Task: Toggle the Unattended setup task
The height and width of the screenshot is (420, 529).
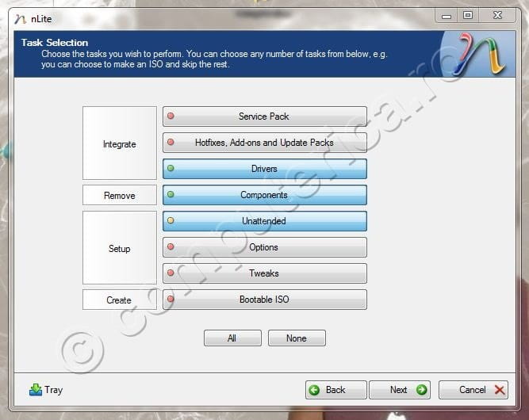Action: pyautogui.click(x=265, y=221)
